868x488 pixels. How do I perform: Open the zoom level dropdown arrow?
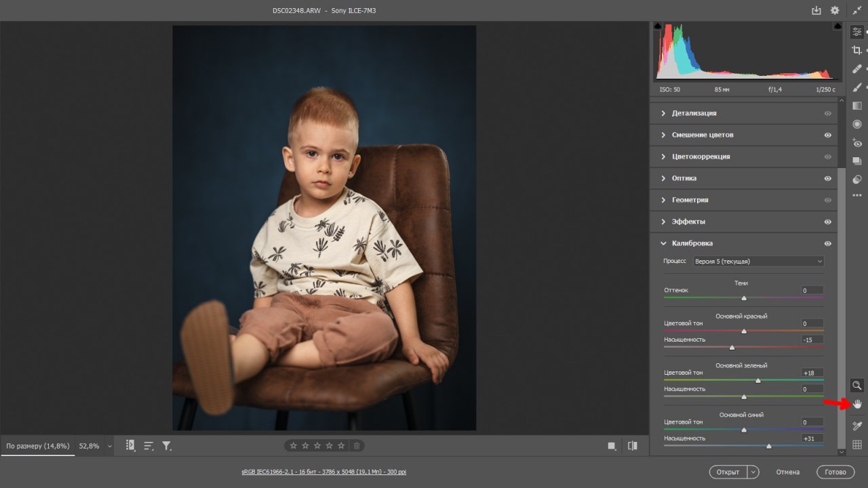pyautogui.click(x=110, y=447)
